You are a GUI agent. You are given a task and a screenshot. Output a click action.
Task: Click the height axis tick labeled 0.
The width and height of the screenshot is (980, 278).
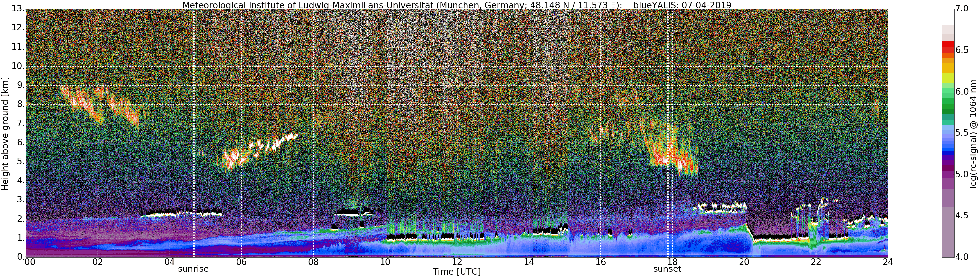(21, 257)
